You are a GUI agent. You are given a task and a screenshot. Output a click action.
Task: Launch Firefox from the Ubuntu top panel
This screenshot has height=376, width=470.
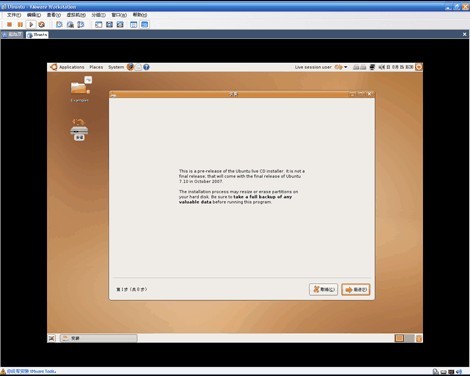tap(130, 67)
